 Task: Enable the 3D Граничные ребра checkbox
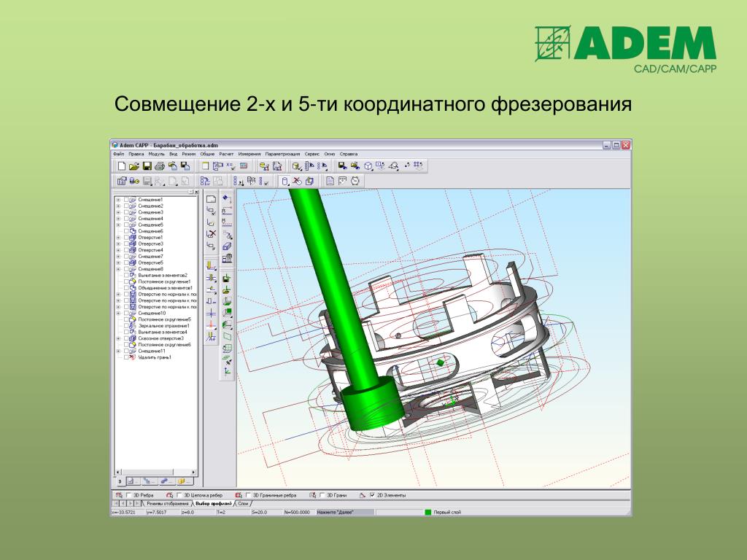pos(248,495)
